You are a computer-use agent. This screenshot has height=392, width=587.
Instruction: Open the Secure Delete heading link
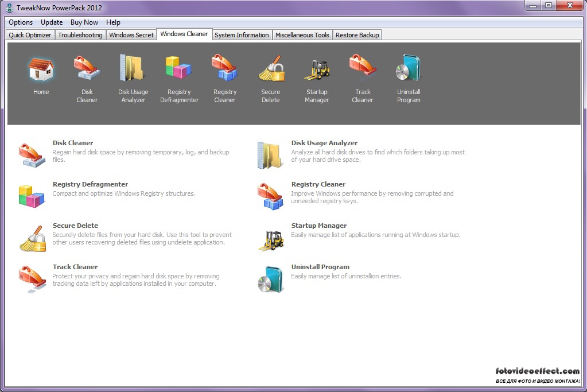tap(75, 226)
